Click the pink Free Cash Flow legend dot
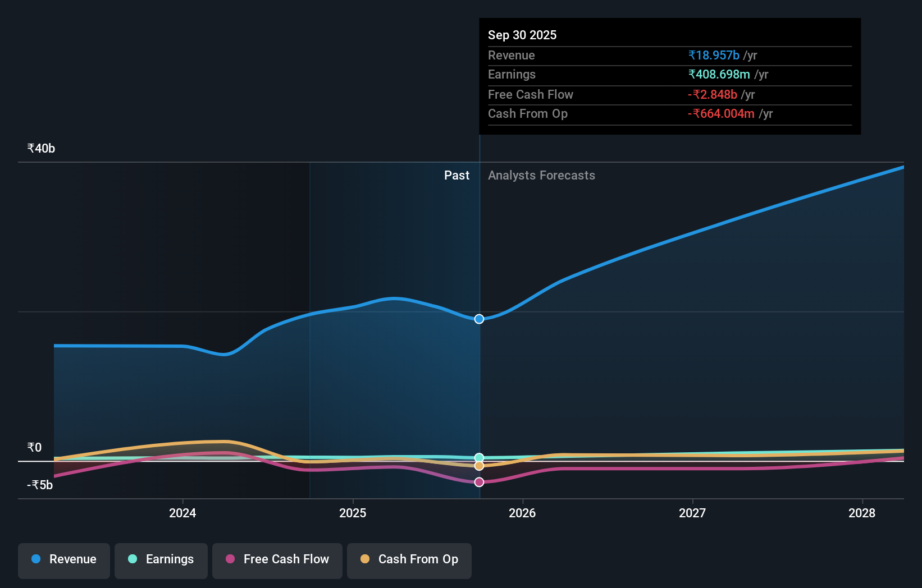The image size is (922, 588). click(x=231, y=559)
